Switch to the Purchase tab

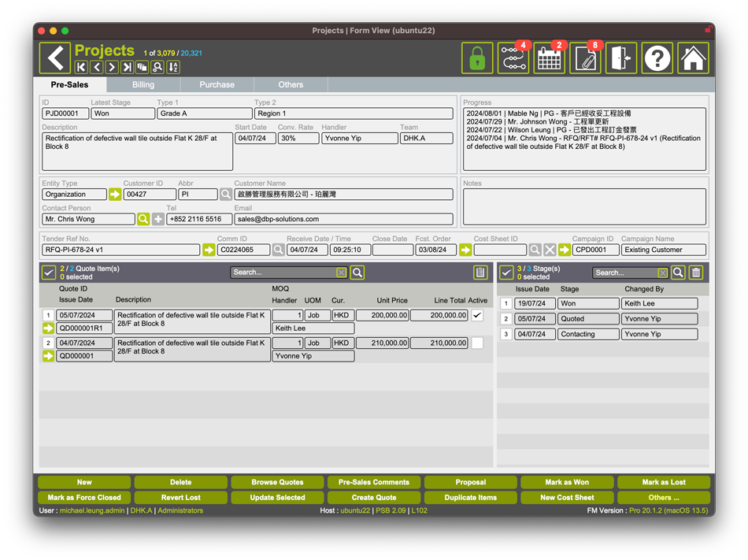[217, 84]
